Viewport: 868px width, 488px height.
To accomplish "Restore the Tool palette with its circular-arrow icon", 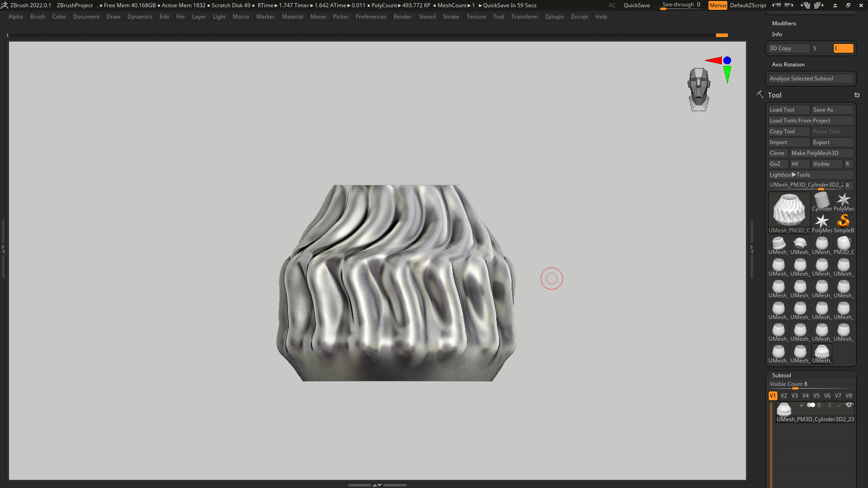I will (x=857, y=95).
